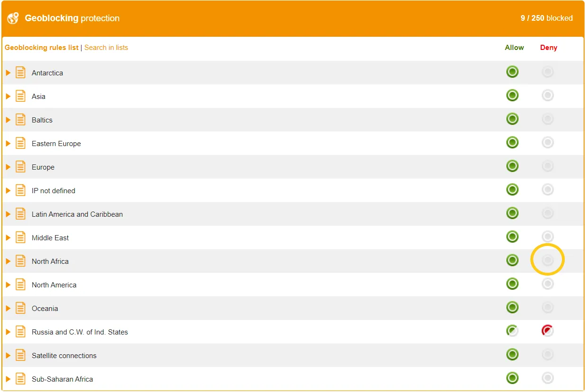This screenshot has height=392, width=586.
Task: Switch to Search in lists
Action: (x=106, y=48)
